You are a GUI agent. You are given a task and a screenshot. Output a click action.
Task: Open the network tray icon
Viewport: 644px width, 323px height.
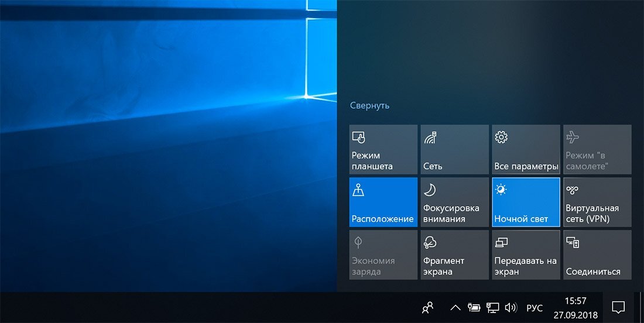tap(492, 307)
